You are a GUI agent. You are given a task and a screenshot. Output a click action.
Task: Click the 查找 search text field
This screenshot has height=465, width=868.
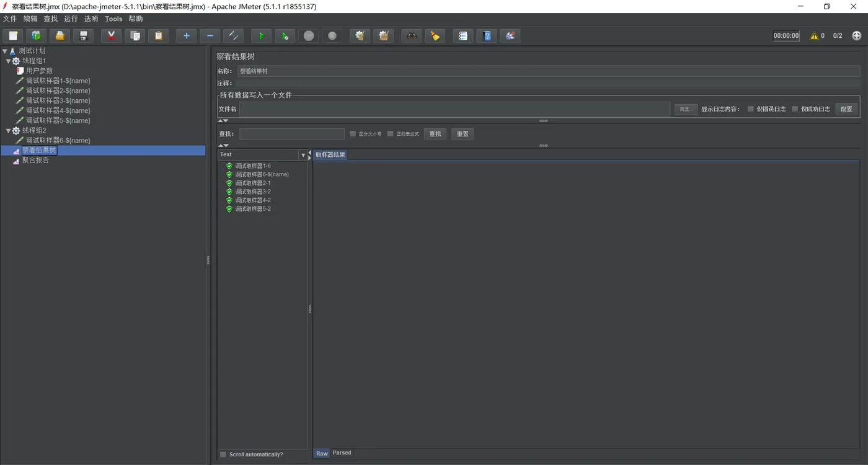(x=292, y=134)
